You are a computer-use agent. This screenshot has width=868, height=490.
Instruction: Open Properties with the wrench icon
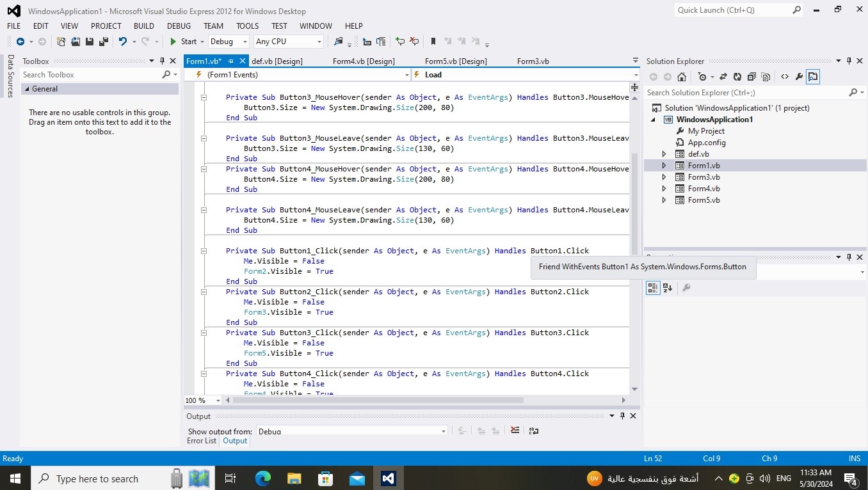799,77
